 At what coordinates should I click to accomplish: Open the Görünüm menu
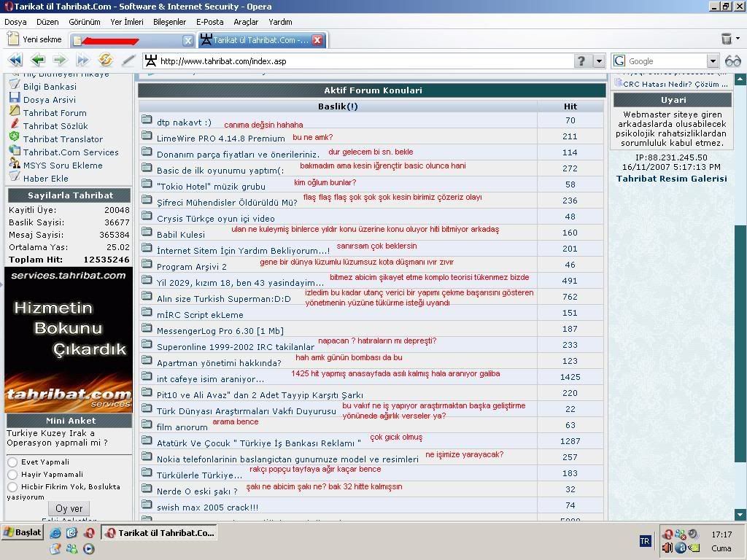pos(85,22)
